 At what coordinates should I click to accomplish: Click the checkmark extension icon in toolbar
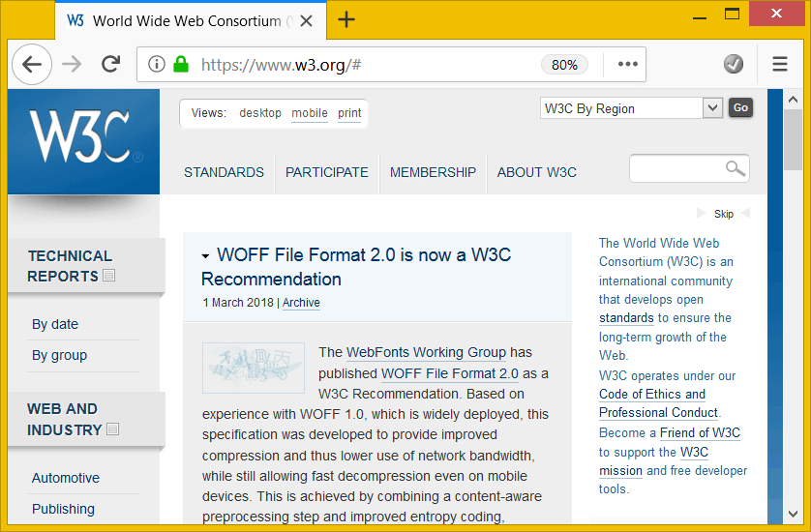(x=734, y=65)
